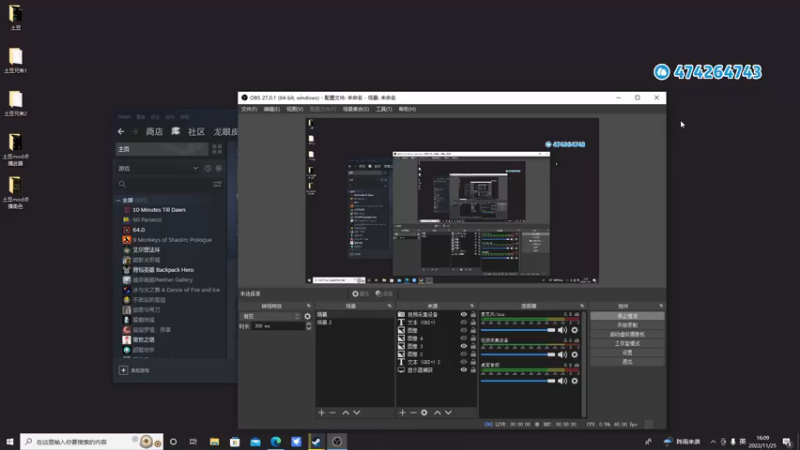Viewport: 800px width, 450px height.
Task: Open OBS 场景集合(S) menu
Action: click(356, 109)
